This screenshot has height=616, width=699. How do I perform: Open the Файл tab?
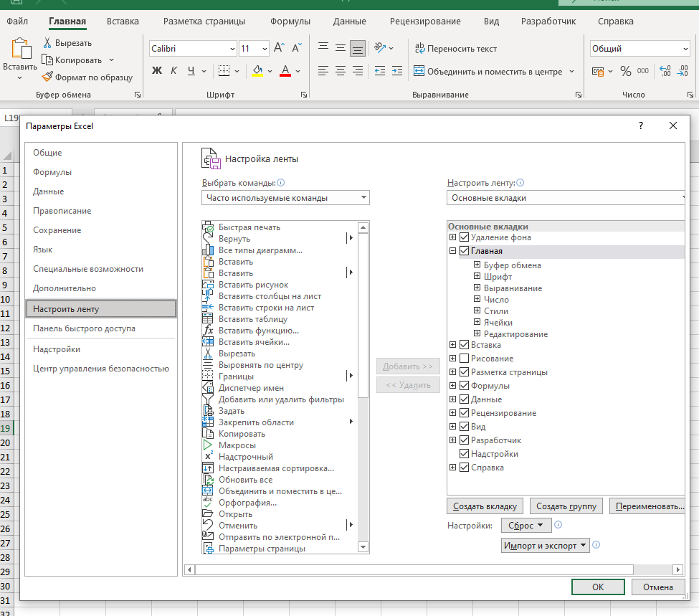(17, 21)
